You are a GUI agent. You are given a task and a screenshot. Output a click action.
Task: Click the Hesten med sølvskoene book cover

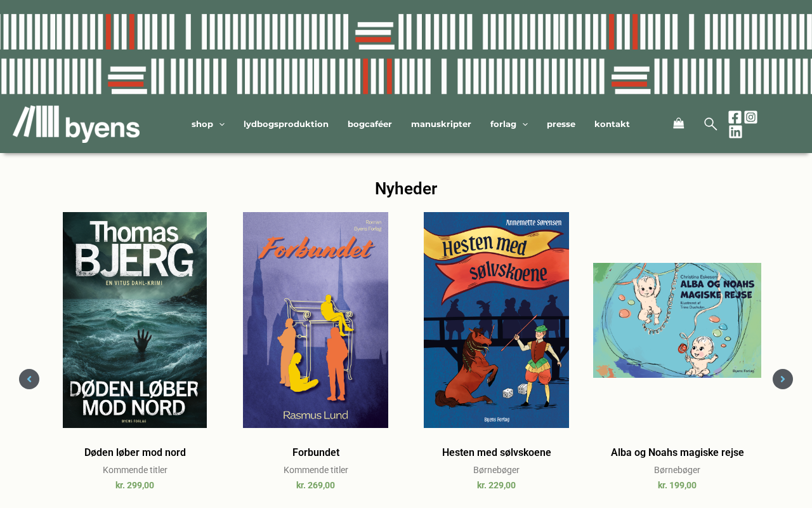[x=496, y=320]
